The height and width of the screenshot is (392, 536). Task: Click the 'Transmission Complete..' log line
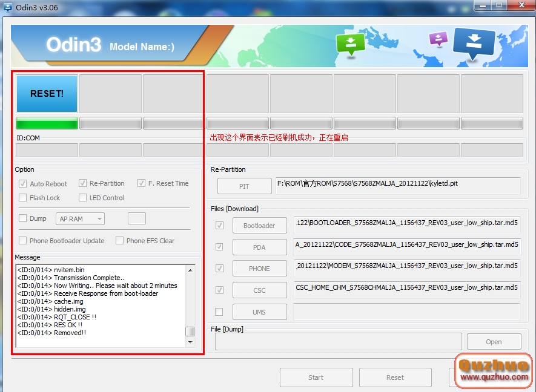pyautogui.click(x=71, y=278)
